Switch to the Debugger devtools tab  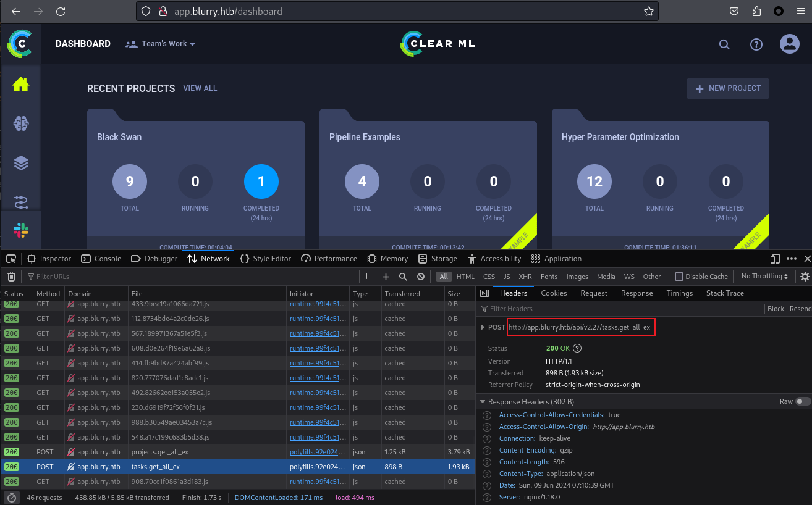(154, 259)
